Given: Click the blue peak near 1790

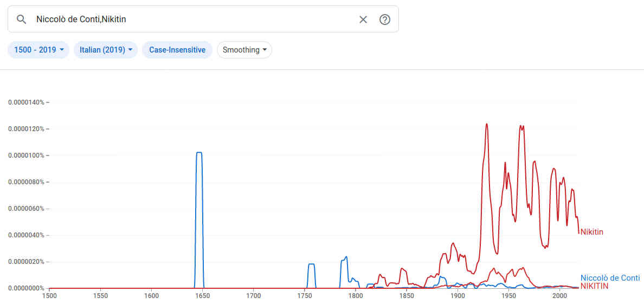Looking at the screenshot, I should click(x=345, y=257).
